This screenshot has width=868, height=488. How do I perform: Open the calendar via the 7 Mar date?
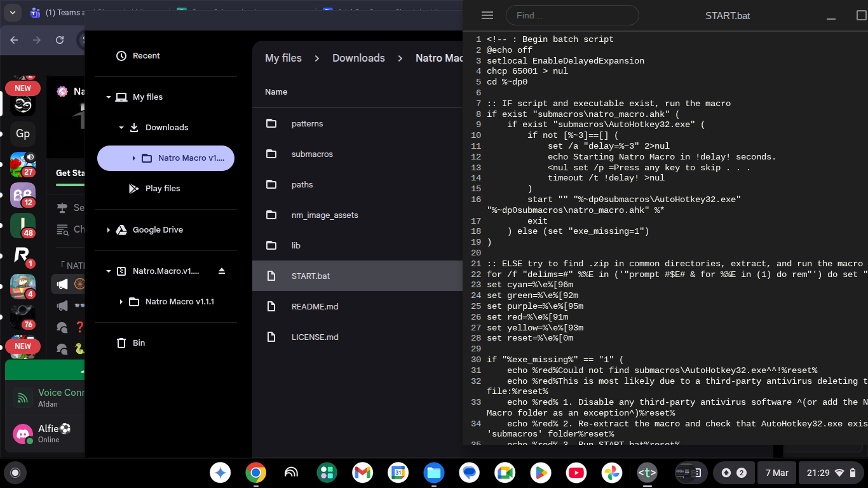coord(776,473)
